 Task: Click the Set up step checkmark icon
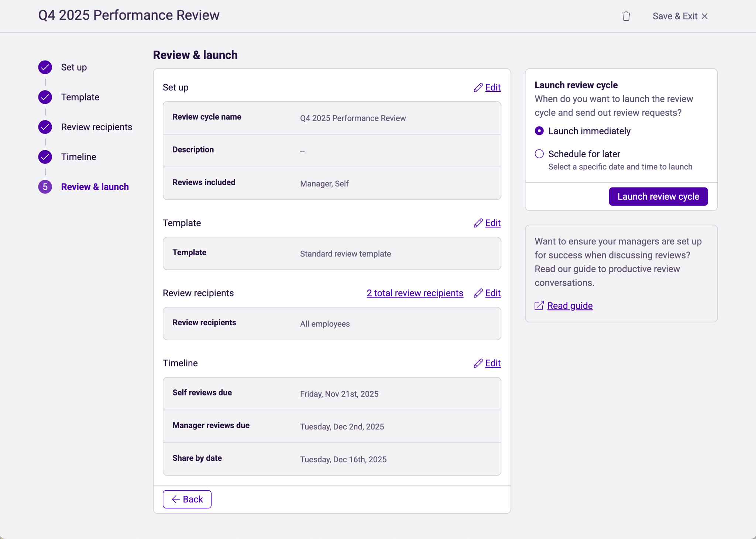click(45, 67)
